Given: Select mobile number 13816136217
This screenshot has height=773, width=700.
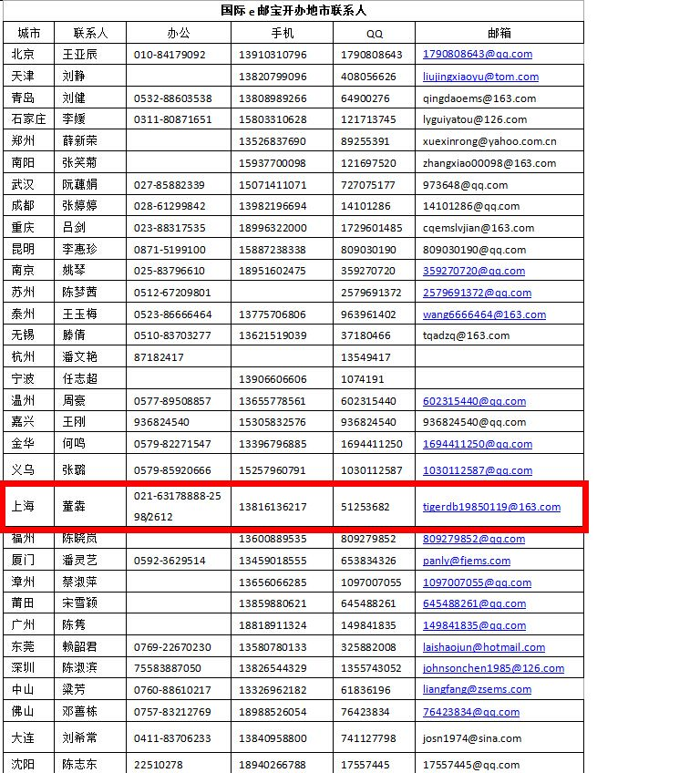Looking at the screenshot, I should coord(273,507).
